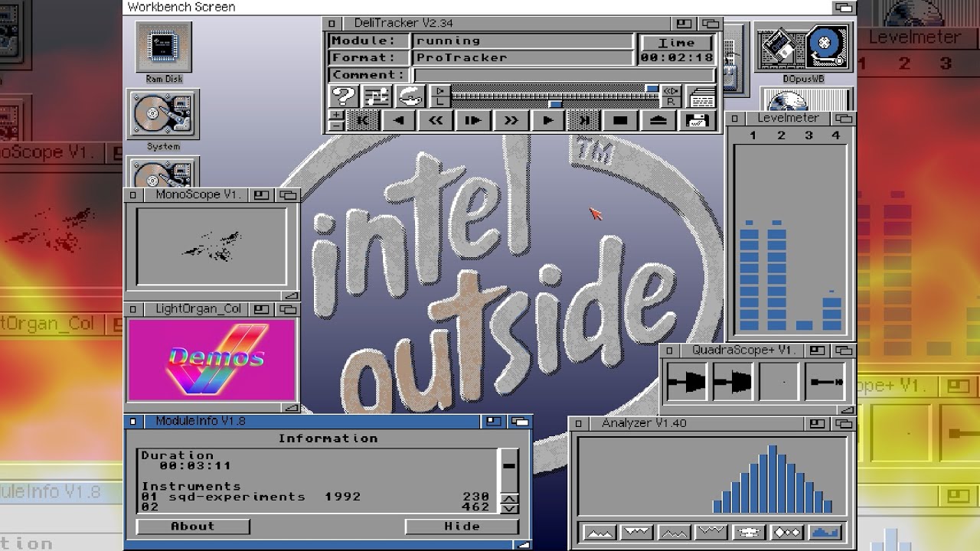The height and width of the screenshot is (551, 980).
Task: Click the Levelmeter window title bar
Action: [x=786, y=119]
